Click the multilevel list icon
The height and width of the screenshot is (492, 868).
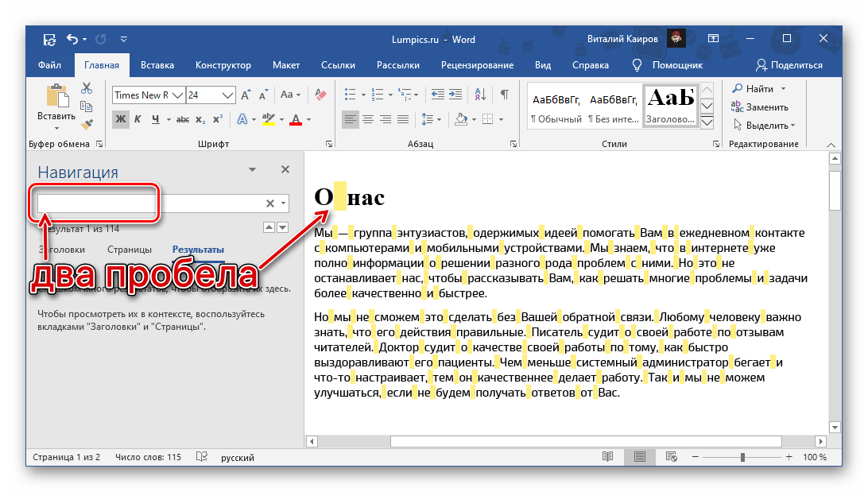(x=404, y=95)
